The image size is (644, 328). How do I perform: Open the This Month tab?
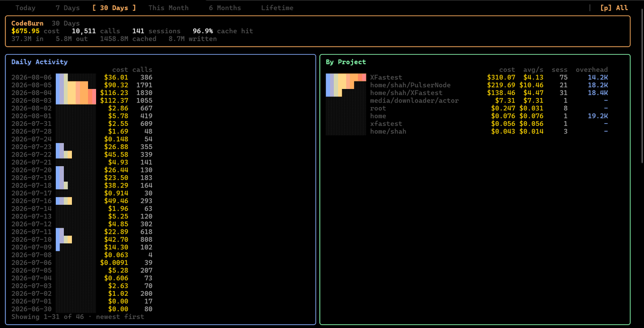[x=169, y=8]
